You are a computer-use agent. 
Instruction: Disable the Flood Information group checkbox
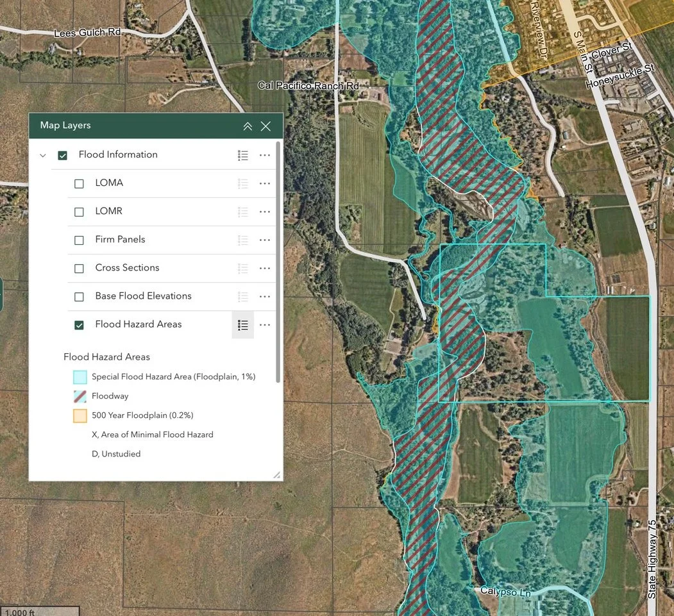[62, 155]
